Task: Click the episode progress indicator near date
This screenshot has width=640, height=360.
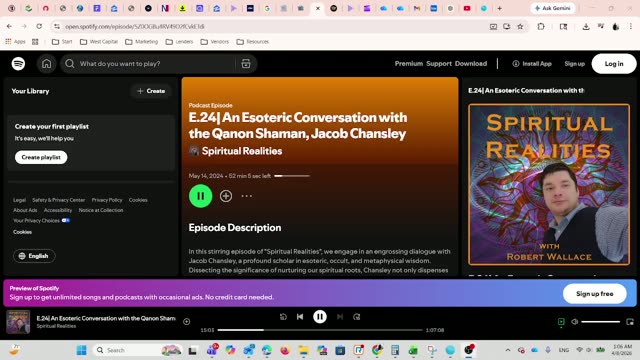Action: coord(292,176)
